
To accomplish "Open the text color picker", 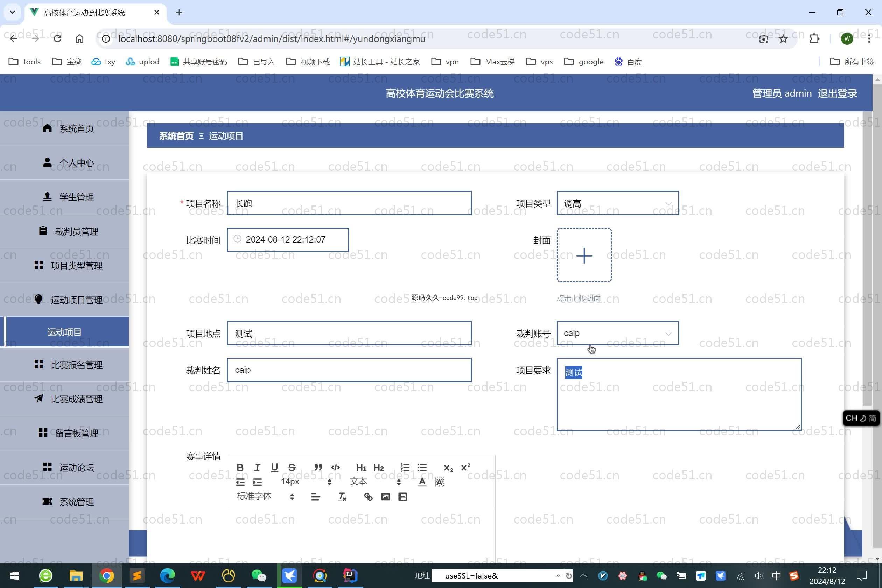I will [x=422, y=482].
